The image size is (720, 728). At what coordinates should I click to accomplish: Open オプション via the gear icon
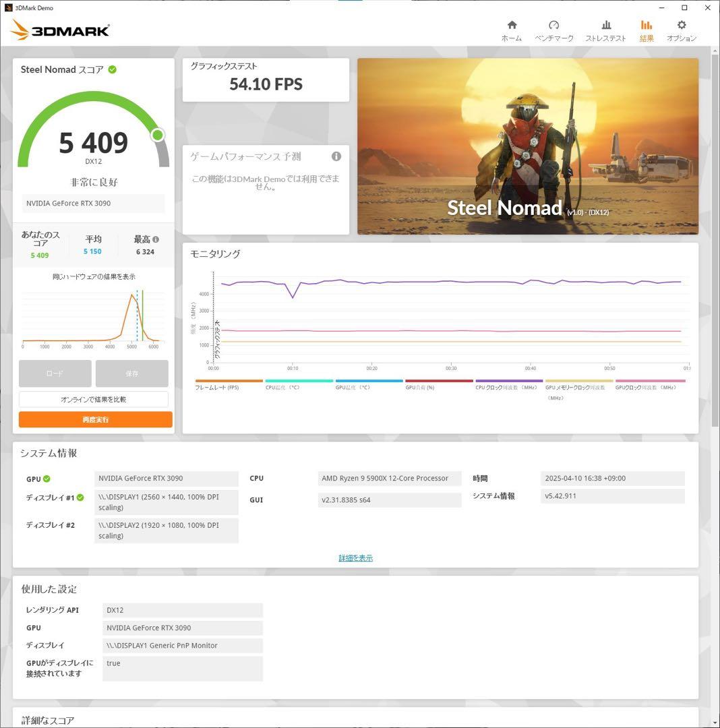(x=681, y=30)
